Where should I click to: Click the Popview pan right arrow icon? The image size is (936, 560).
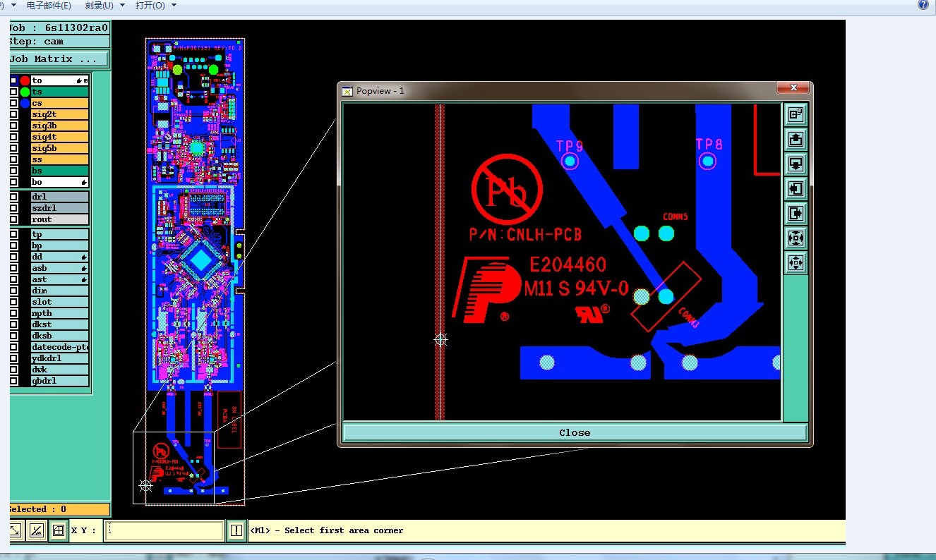coord(796,213)
